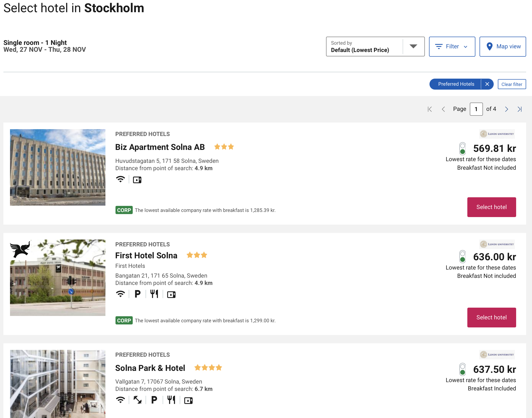Viewport: 532px width, 418px height.
Task: Select hotel First Hotel Solna
Action: click(491, 317)
